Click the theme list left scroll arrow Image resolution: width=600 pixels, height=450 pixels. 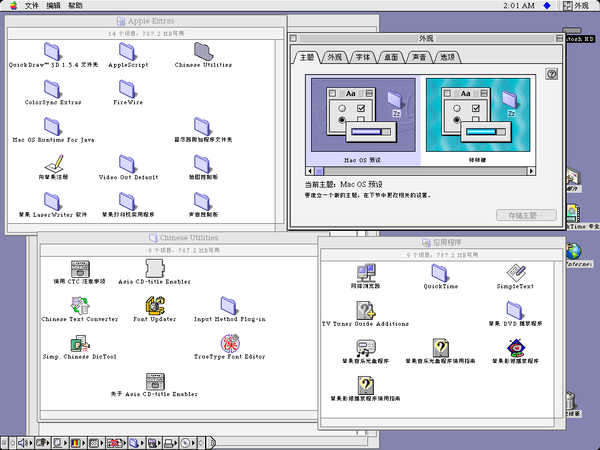[310, 171]
